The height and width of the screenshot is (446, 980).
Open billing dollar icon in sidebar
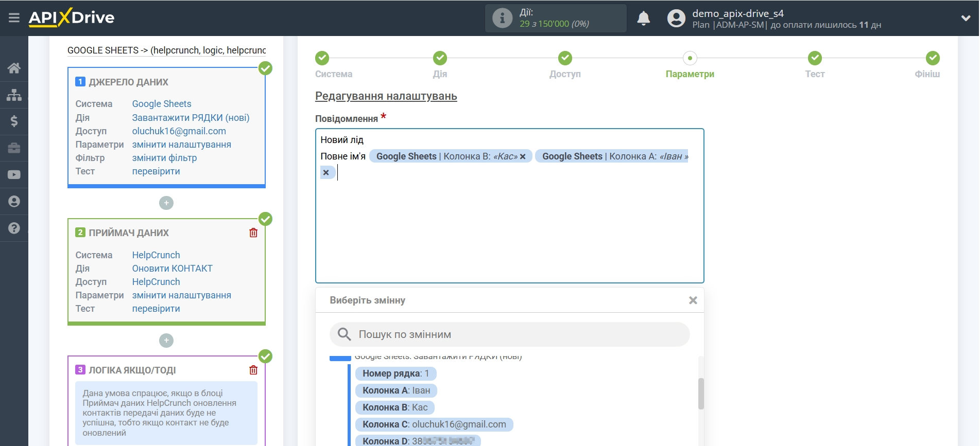[x=14, y=121]
